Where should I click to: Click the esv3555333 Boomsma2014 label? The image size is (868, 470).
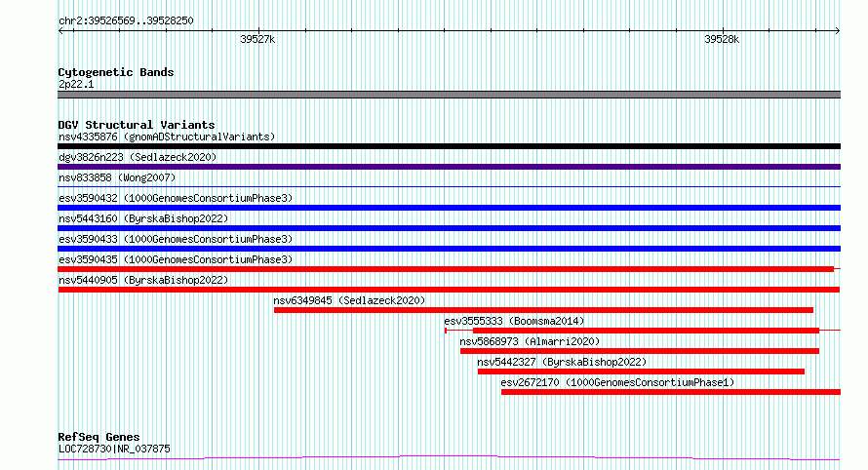[x=514, y=321]
